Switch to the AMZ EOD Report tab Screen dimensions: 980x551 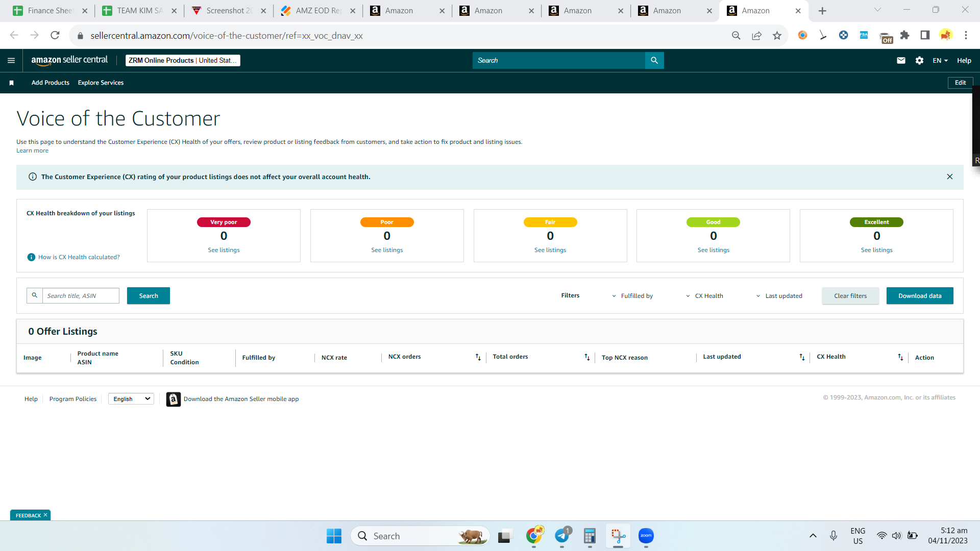[x=318, y=11]
